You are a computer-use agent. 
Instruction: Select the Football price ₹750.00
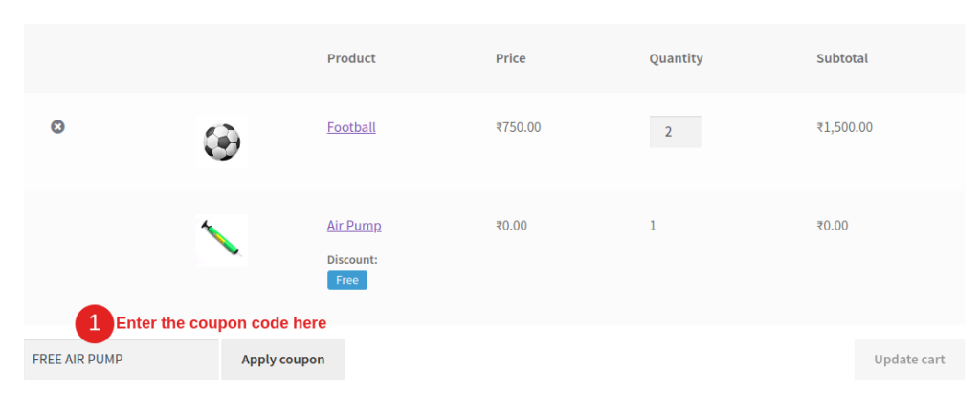tap(518, 127)
